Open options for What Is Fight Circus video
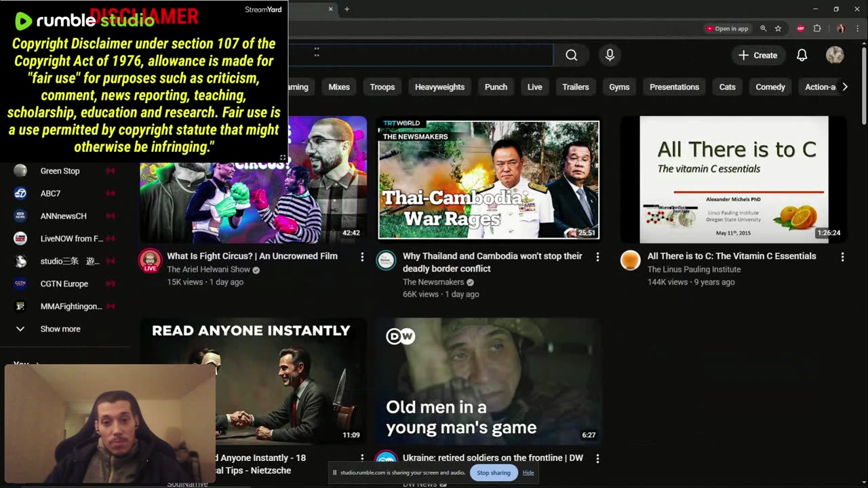The width and height of the screenshot is (868, 488). point(362,257)
